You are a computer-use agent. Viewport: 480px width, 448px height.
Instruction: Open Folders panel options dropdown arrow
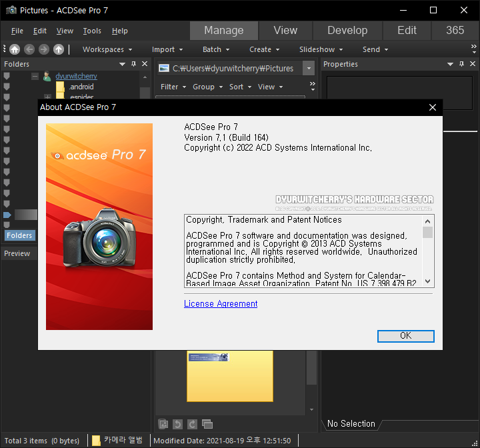pos(122,64)
